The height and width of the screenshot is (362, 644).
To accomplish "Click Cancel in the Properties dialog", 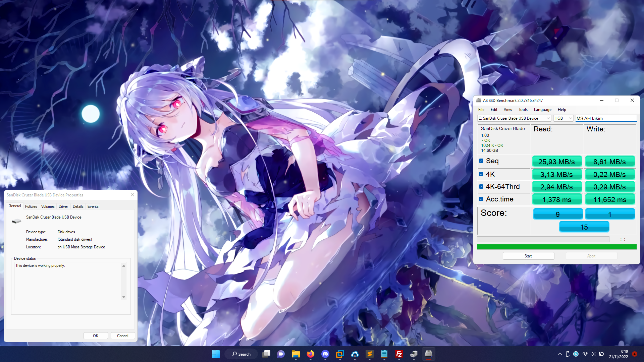I will point(123,336).
